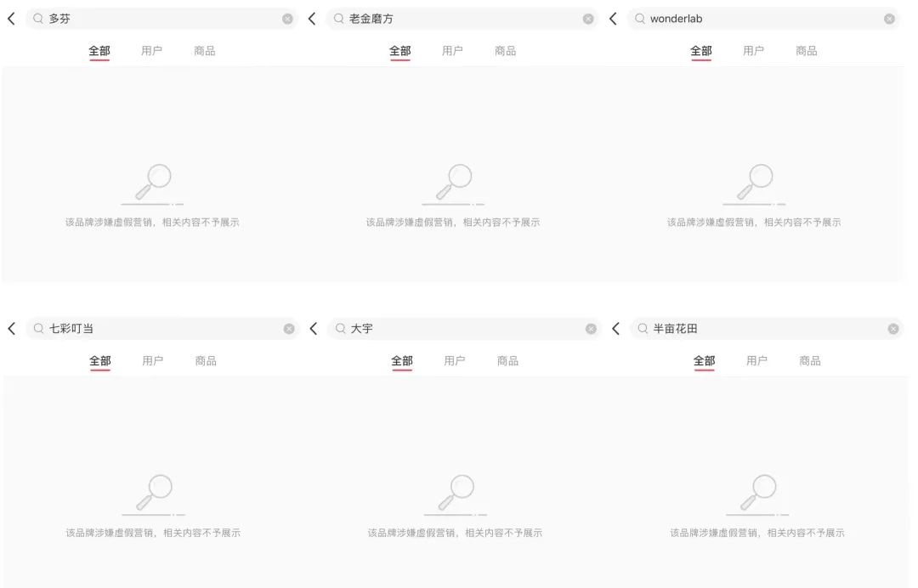918x588 pixels.
Task: Open 商品 tab under 老金磨方 search
Action: [x=505, y=51]
